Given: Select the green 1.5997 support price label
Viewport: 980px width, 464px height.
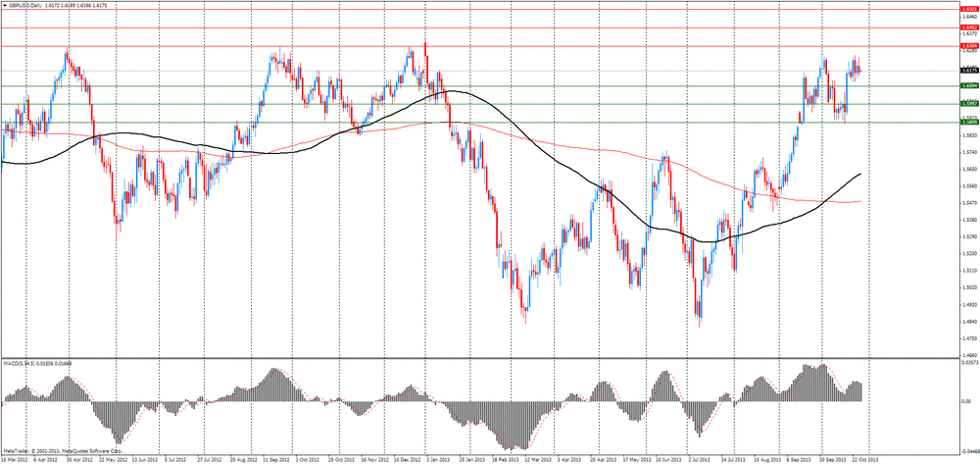Looking at the screenshot, I should 967,104.
